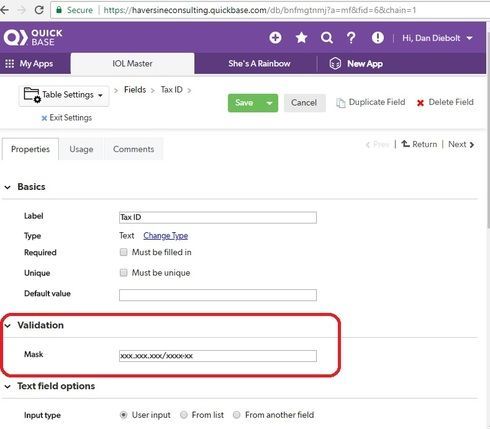
Task: Open the help question mark icon
Action: pyautogui.click(x=351, y=38)
